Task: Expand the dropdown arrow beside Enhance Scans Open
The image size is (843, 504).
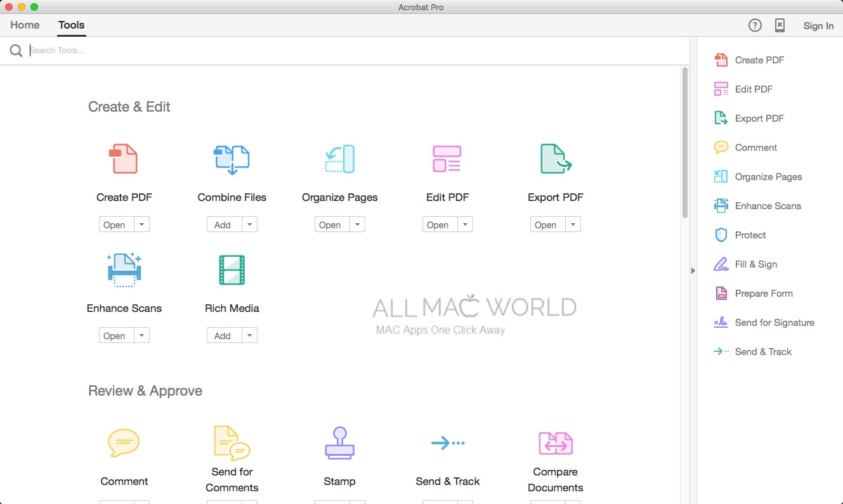Action: click(141, 336)
